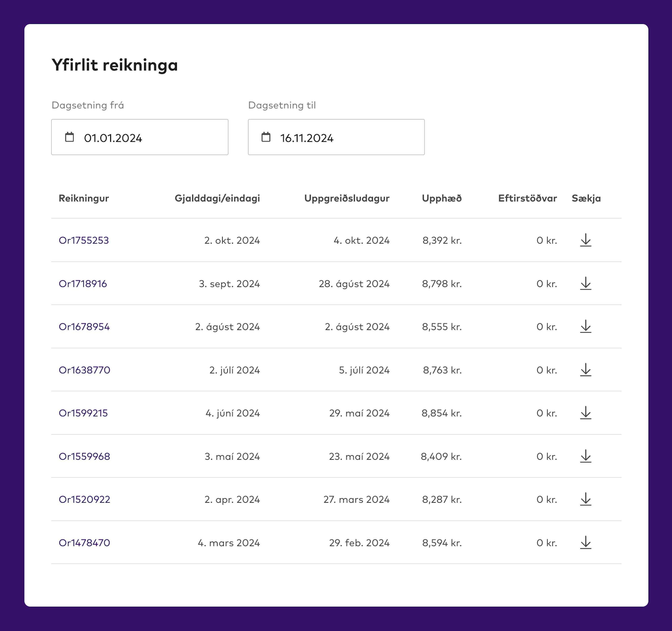Screen dimensions: 672x631
Task: Download invoice Or1638770
Action: click(586, 370)
